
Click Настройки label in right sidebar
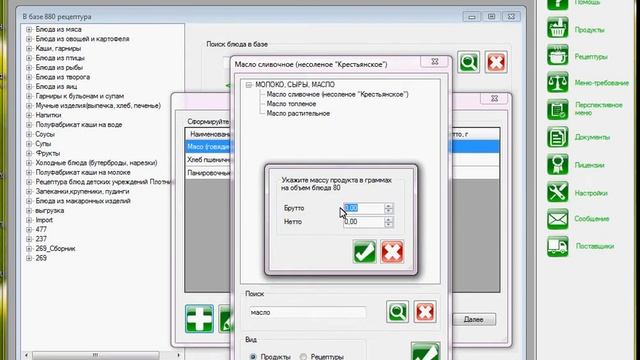click(x=591, y=193)
